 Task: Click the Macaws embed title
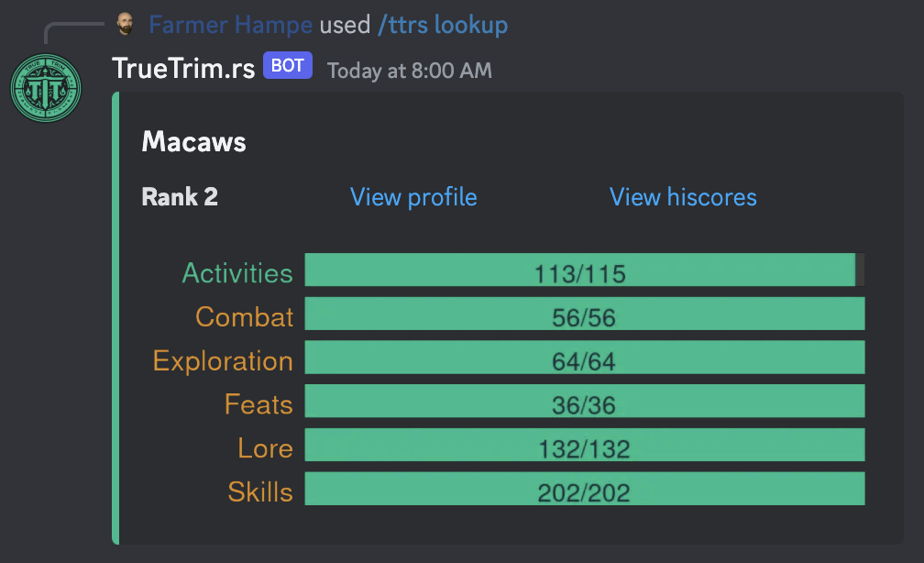(x=194, y=142)
